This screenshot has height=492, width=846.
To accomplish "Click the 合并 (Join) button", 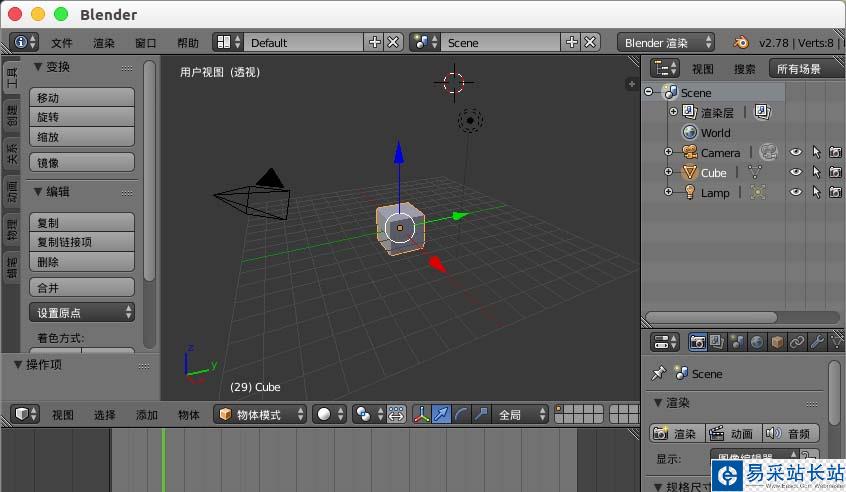I will pyautogui.click(x=81, y=288).
